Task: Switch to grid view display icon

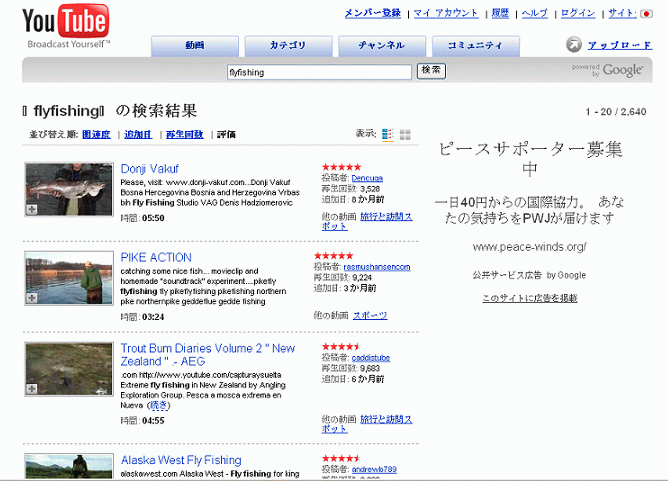Action: click(x=405, y=135)
